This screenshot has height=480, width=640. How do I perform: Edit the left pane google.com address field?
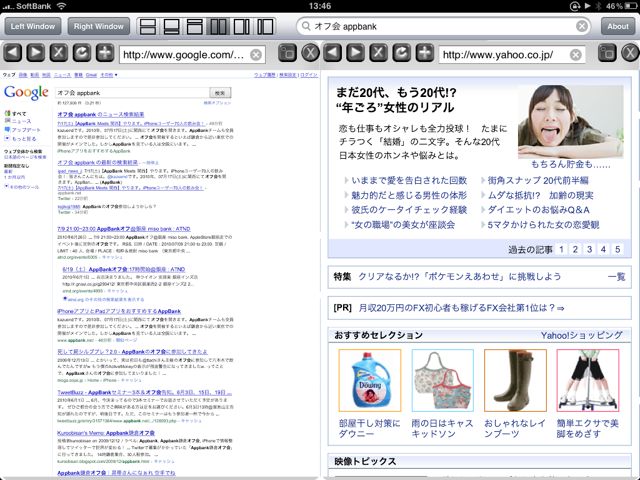point(192,55)
